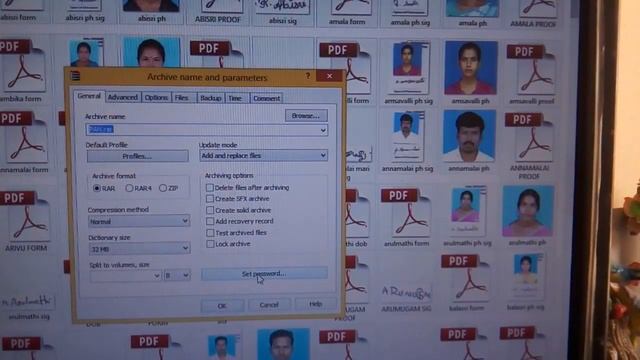Select the abisri ph sig file
Screen dimensions: 640x360
coord(85,11)
